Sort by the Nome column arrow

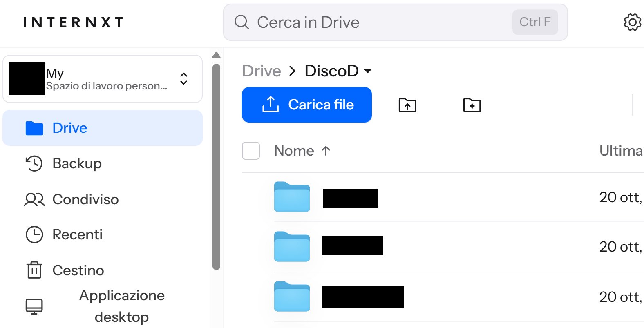[x=326, y=151]
